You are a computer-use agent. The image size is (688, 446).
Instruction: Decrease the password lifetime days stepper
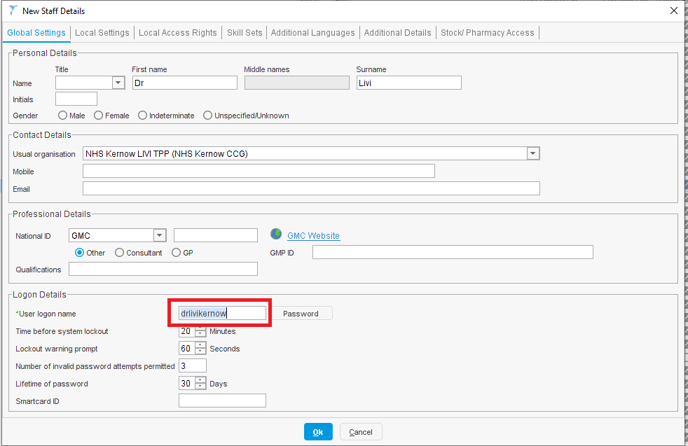pyautogui.click(x=200, y=387)
